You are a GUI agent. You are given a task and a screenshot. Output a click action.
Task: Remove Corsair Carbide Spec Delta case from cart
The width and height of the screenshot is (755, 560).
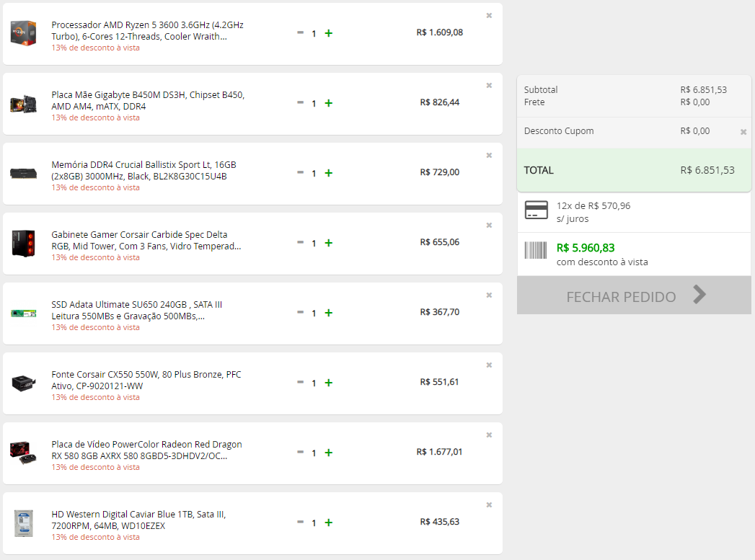click(x=489, y=225)
